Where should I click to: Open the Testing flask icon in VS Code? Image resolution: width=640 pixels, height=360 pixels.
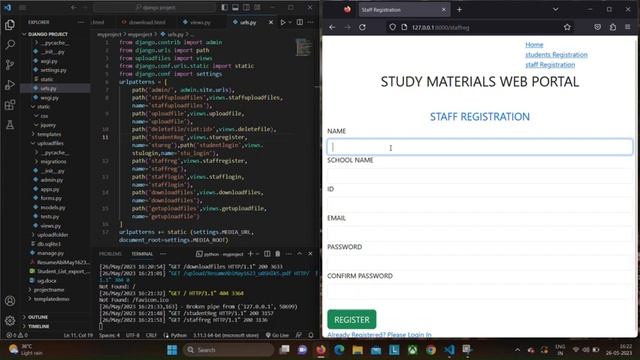click(x=10, y=125)
